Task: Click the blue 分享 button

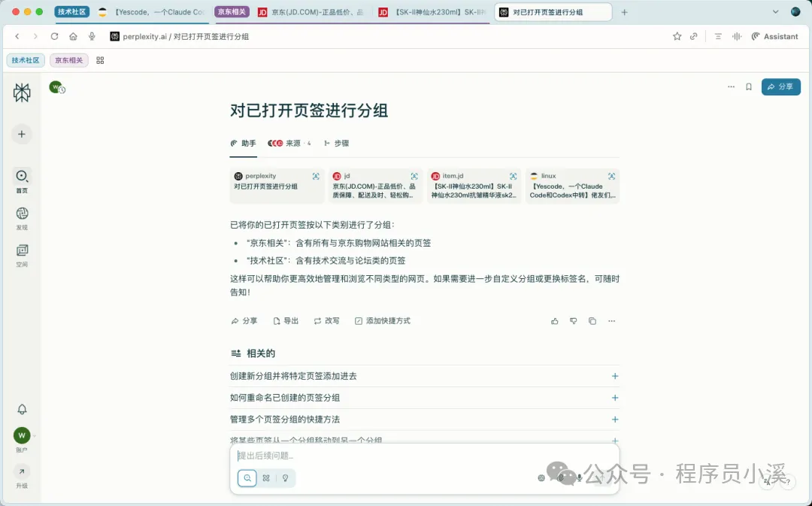Action: pos(780,86)
